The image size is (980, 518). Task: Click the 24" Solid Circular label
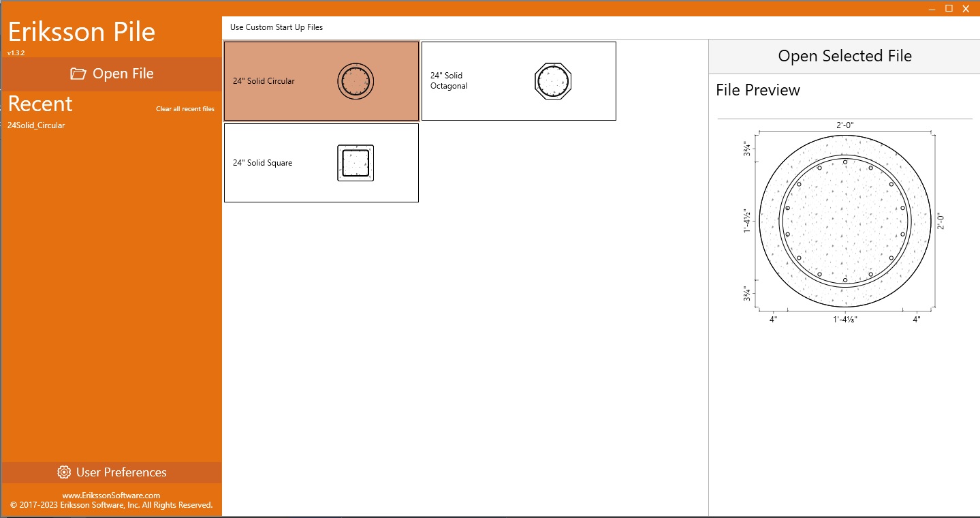(x=264, y=81)
